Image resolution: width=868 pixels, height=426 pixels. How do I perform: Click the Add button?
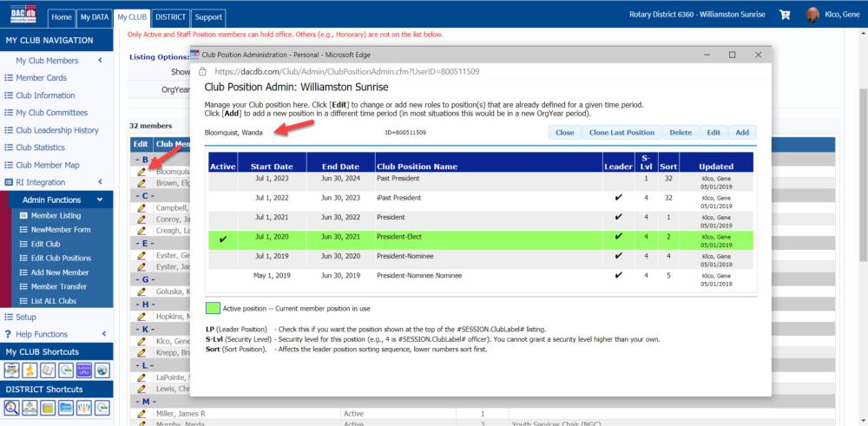[x=742, y=133]
